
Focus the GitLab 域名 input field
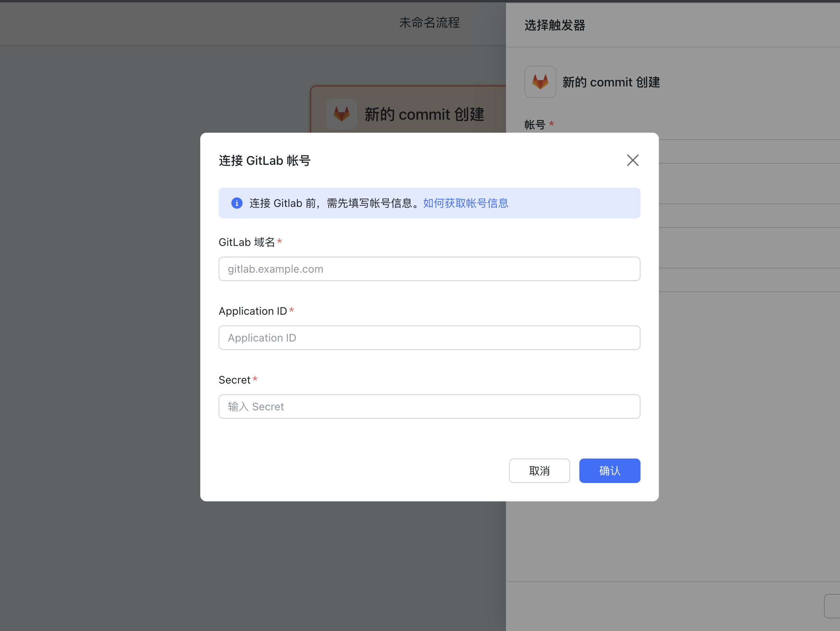429,269
